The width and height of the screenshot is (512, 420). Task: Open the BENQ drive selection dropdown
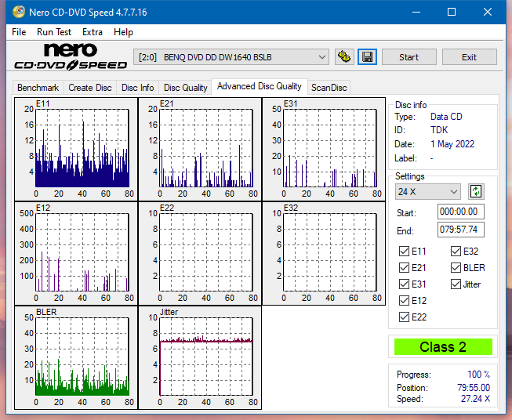coord(231,57)
